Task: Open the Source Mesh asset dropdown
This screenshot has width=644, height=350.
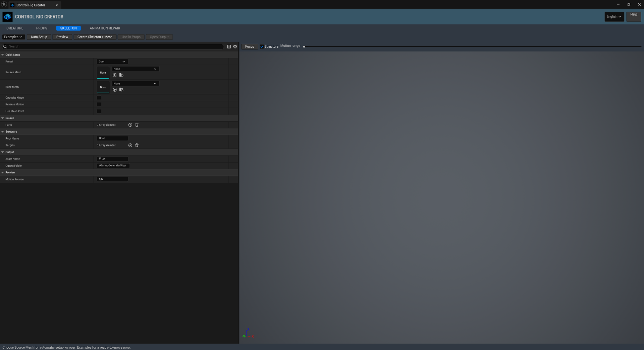Action: [x=135, y=69]
